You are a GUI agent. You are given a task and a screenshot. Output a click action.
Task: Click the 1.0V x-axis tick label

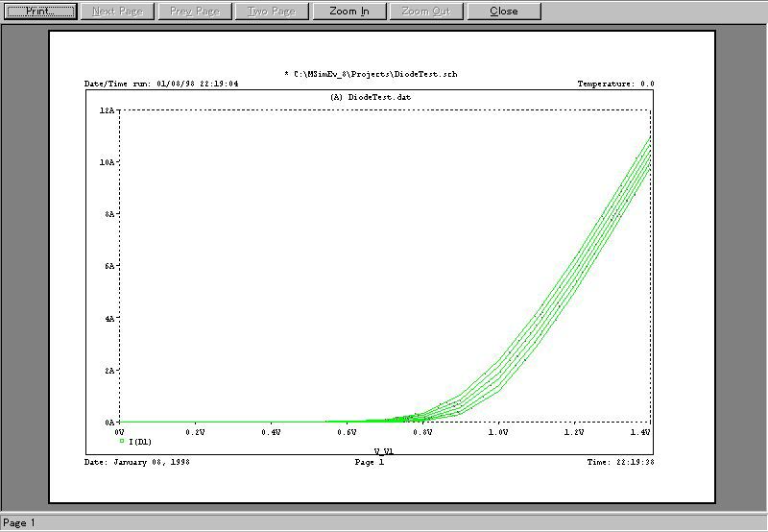[x=497, y=433]
